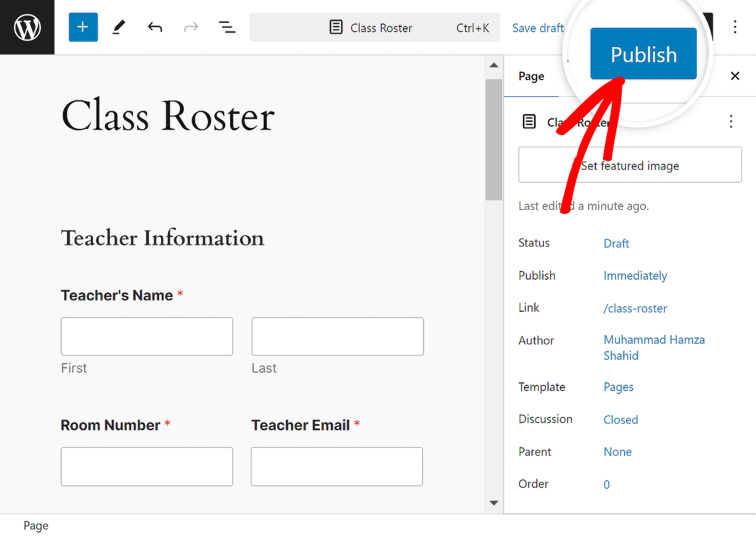Switch to the Page tab
This screenshot has height=536, width=756.
(531, 76)
